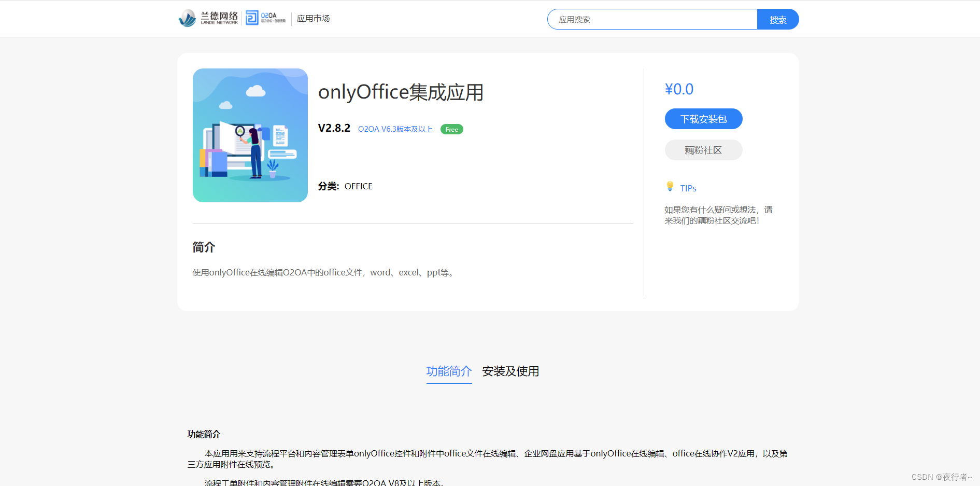Click the V2.8.2 version label

(x=334, y=128)
